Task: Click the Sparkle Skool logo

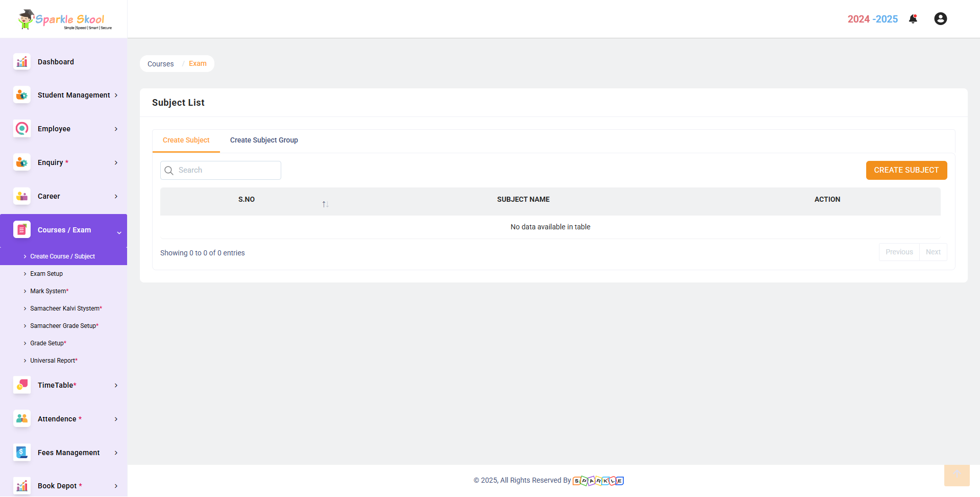Action: click(64, 19)
